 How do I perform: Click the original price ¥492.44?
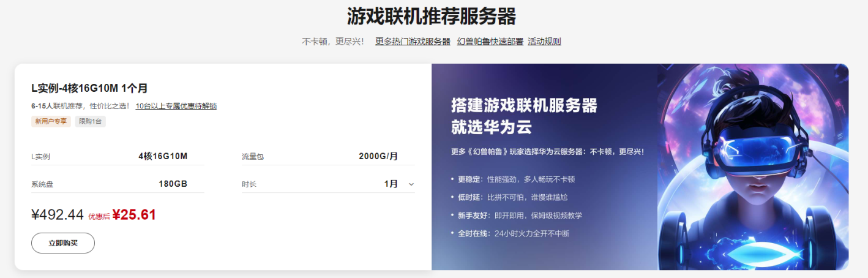[58, 214]
